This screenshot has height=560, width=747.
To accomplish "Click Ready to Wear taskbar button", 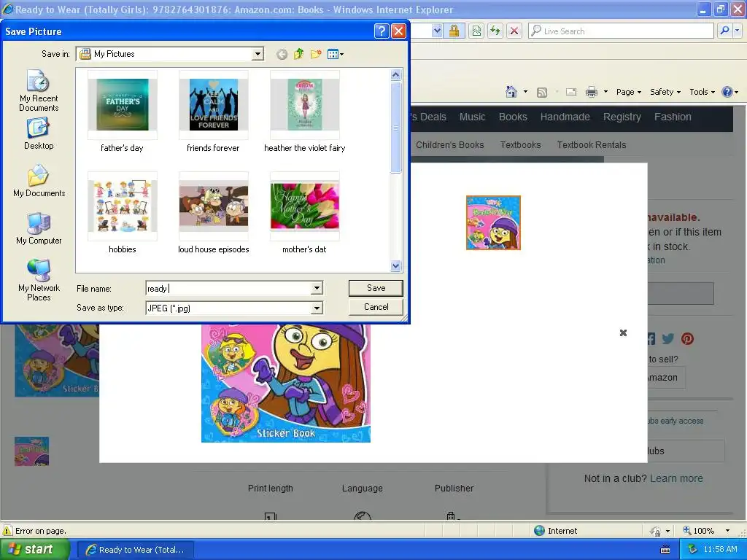I will (x=135, y=550).
